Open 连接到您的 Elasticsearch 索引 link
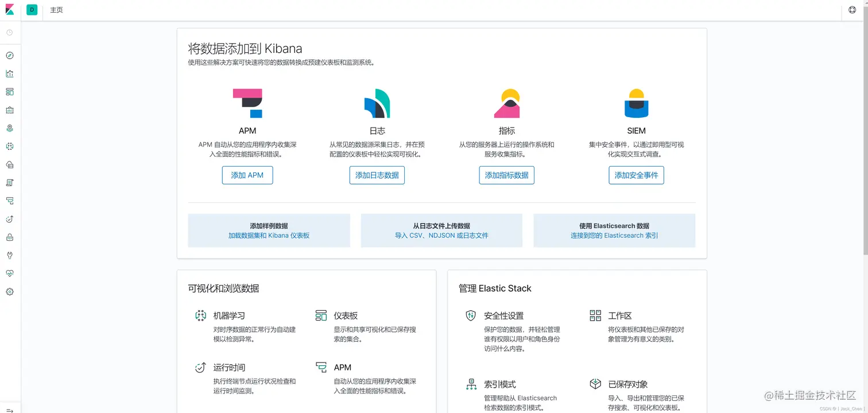Screen dimensions: 868x413 click(614, 236)
